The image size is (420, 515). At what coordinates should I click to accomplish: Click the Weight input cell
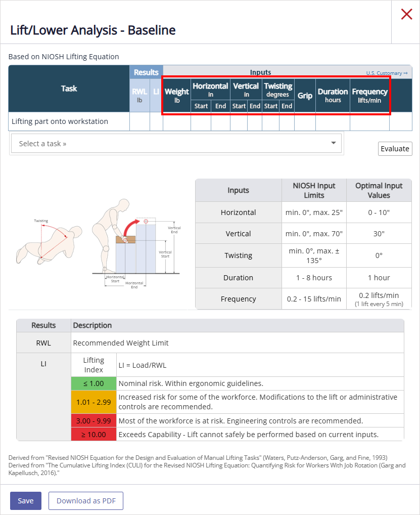point(176,121)
